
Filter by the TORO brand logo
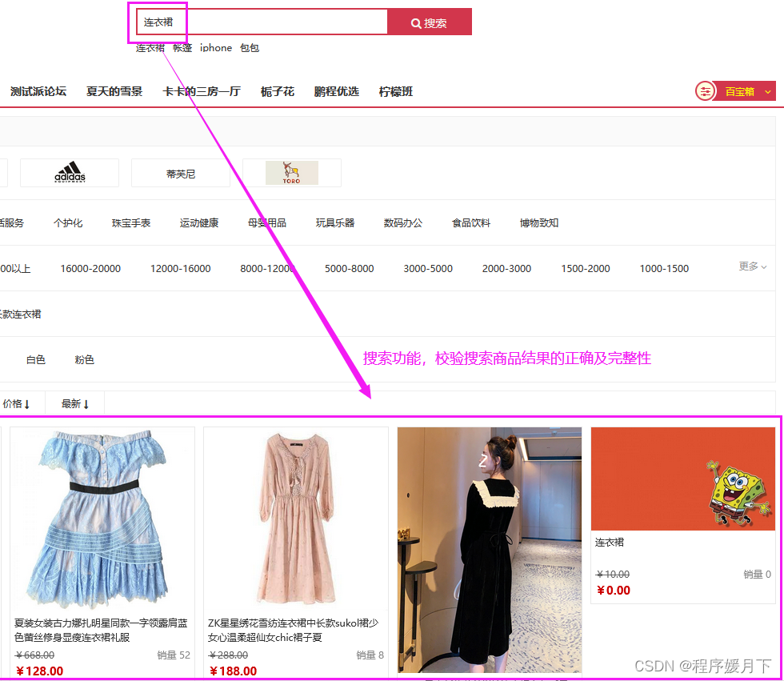(291, 173)
